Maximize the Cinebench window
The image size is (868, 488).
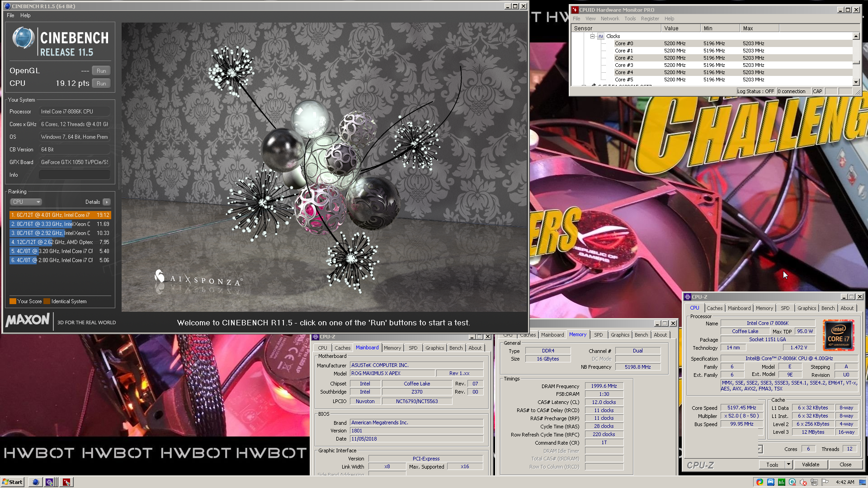pyautogui.click(x=515, y=6)
